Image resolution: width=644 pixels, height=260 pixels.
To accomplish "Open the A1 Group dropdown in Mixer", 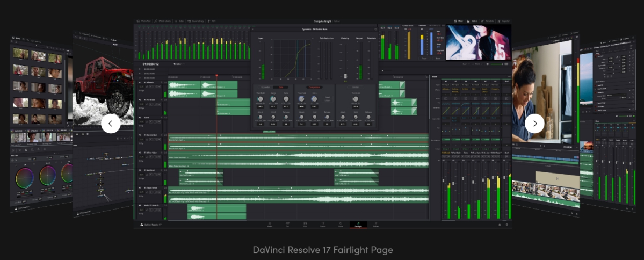I will (446, 149).
